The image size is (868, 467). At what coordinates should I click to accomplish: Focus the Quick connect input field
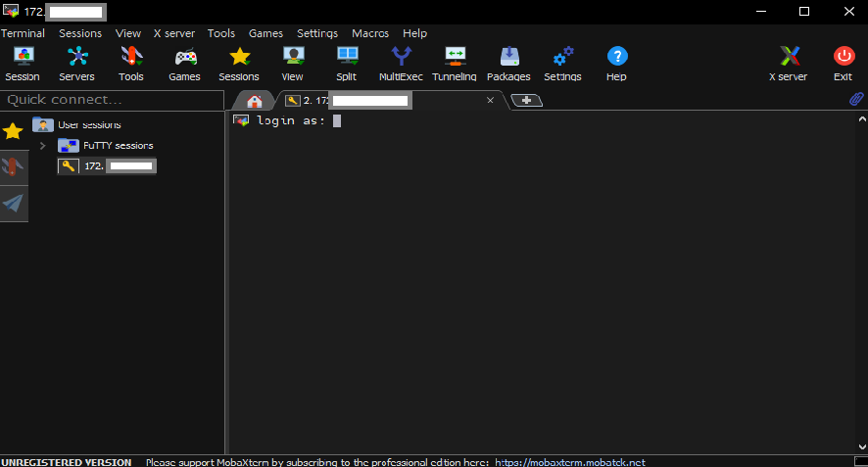(113, 100)
